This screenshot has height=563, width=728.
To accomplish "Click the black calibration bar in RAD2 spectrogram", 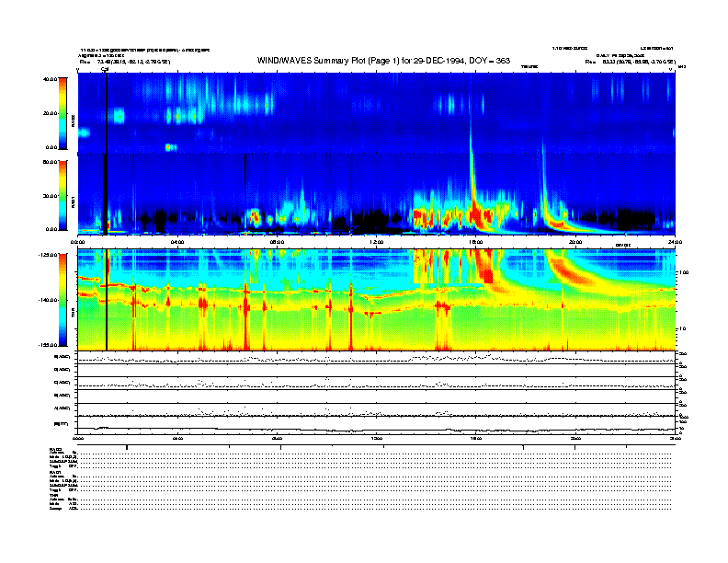I will coord(107,113).
